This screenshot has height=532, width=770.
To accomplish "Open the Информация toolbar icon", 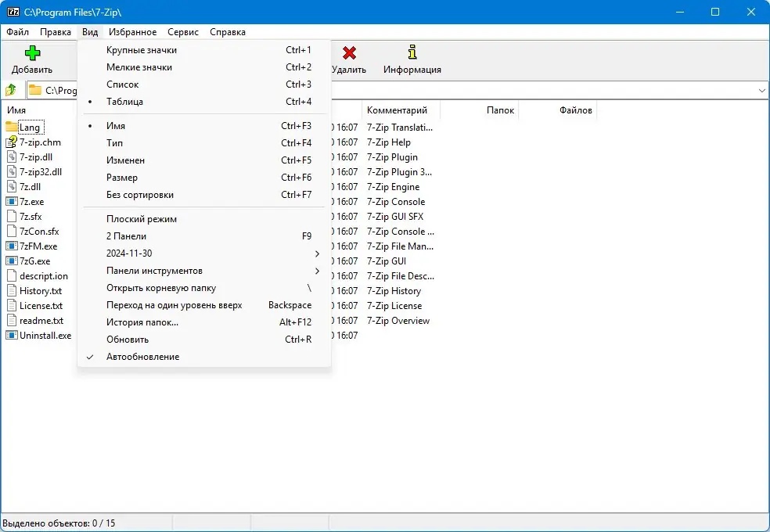I will tap(412, 52).
